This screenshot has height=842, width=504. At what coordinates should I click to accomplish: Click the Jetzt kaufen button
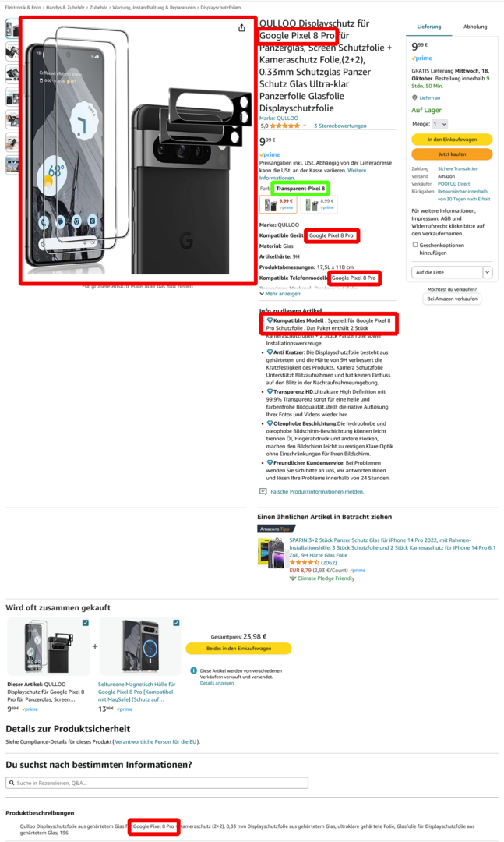452,154
